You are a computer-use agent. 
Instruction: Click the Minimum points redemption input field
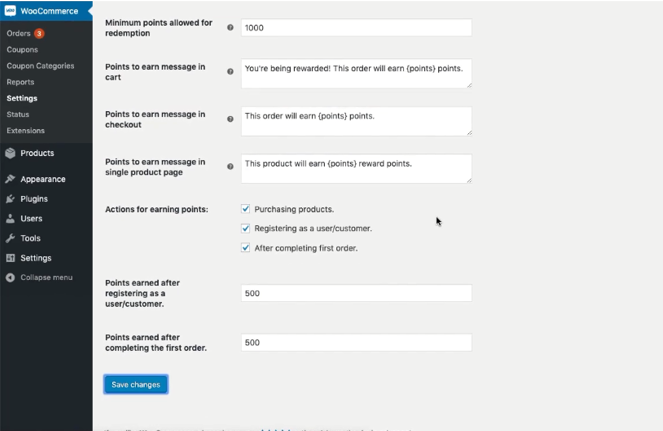tap(356, 28)
